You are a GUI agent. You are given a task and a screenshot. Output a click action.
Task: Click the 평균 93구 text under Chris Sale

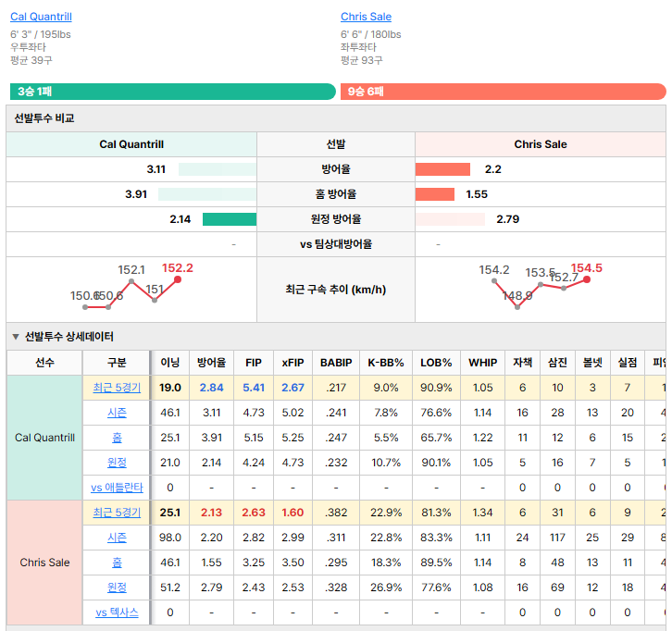[x=362, y=60]
